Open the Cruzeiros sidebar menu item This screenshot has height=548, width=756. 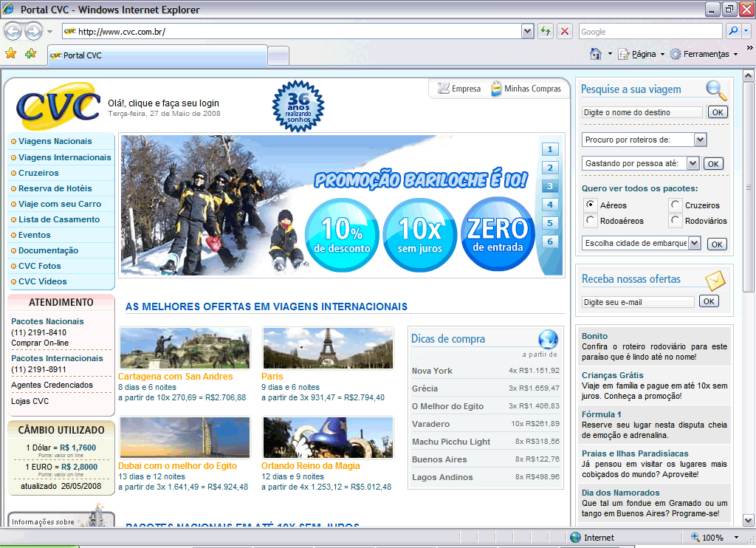pos(38,173)
